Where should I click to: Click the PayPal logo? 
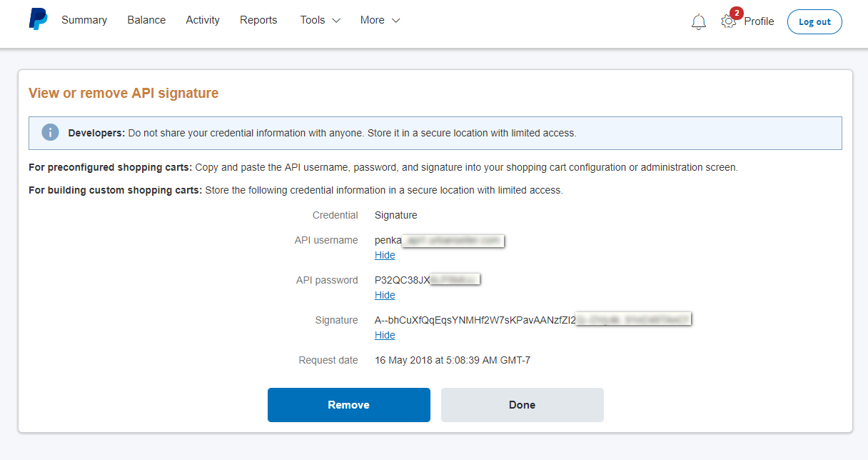38,20
